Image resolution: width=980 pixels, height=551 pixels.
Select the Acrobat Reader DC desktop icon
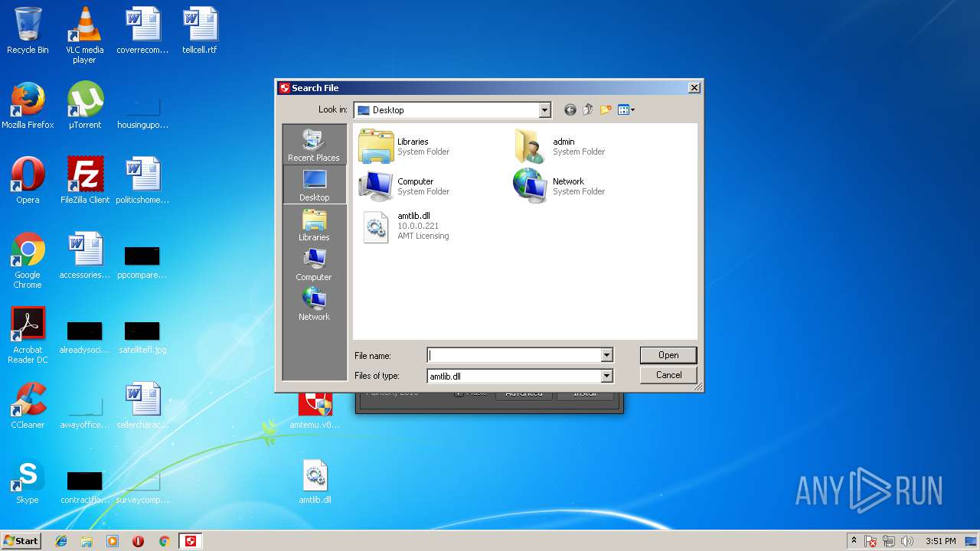[28, 335]
